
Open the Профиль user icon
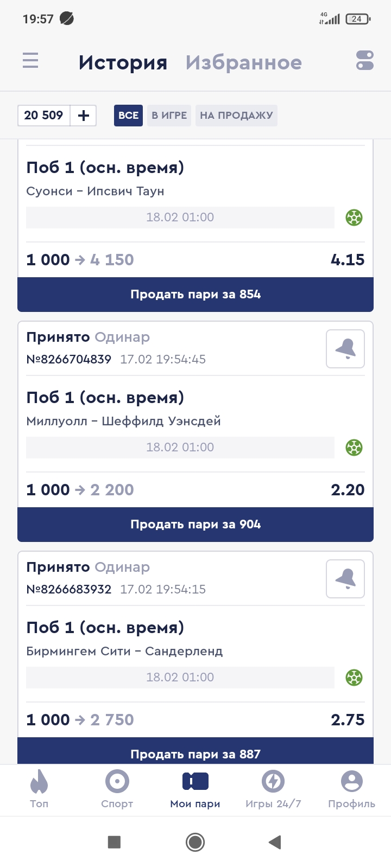(x=352, y=782)
